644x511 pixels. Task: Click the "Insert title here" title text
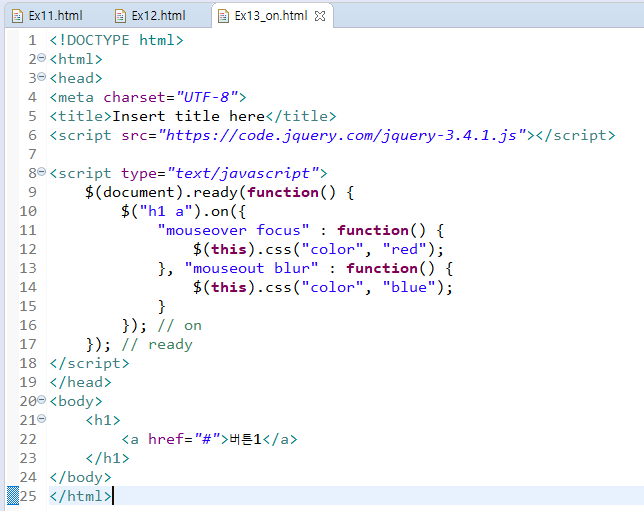[189, 116]
